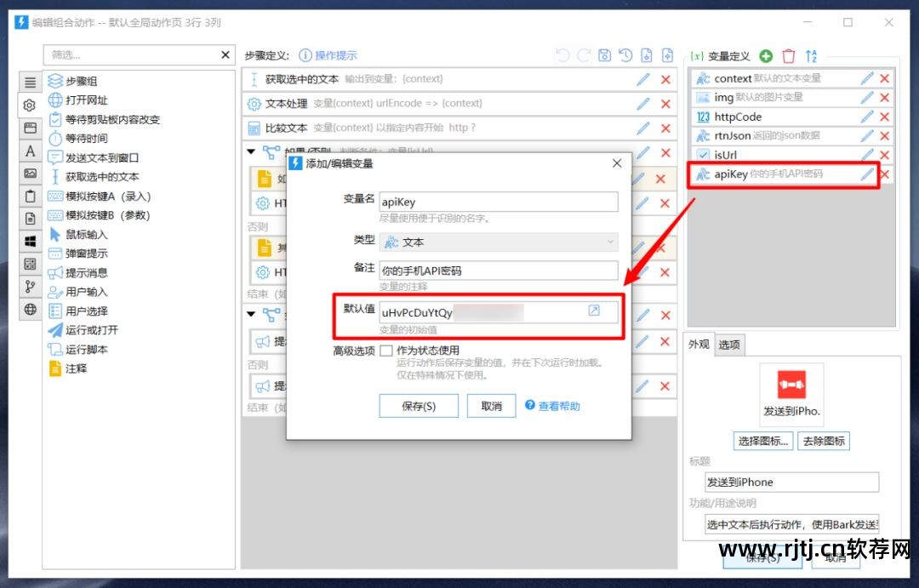Open the list category sidebar icon
Image resolution: width=919 pixels, height=588 pixels.
(x=30, y=83)
